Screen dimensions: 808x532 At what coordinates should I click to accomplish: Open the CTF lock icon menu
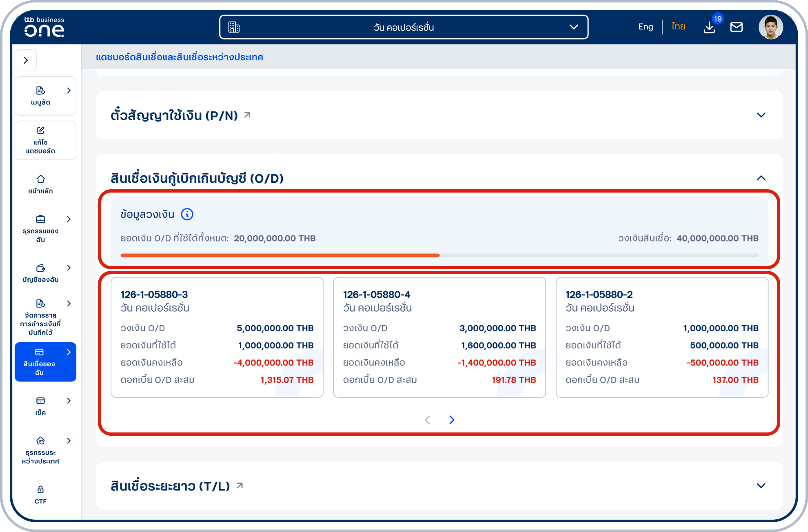(x=41, y=490)
